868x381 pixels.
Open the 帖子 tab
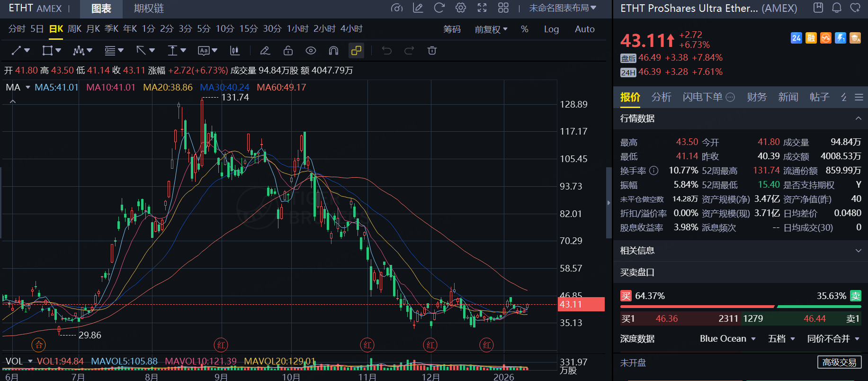coord(819,97)
